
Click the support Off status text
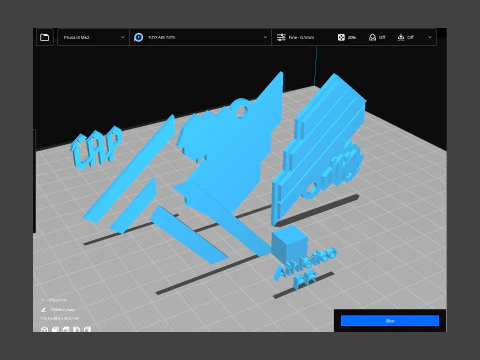point(382,37)
